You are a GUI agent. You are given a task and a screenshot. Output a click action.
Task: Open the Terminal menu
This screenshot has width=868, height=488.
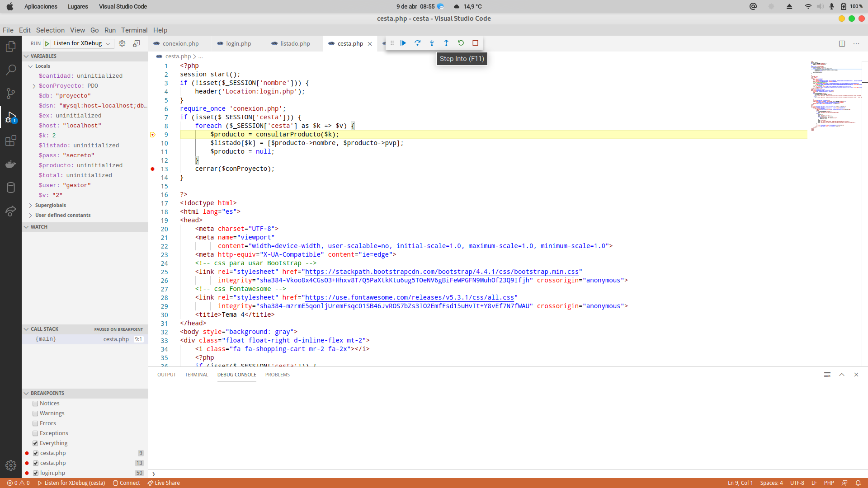(x=134, y=30)
